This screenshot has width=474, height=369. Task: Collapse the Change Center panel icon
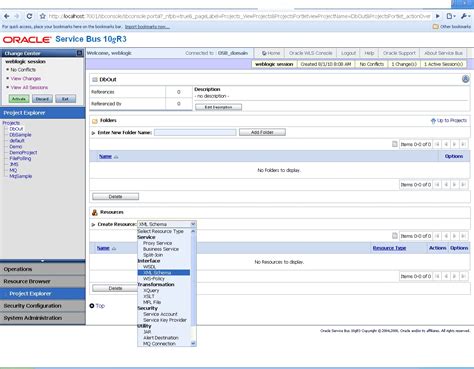point(79,53)
